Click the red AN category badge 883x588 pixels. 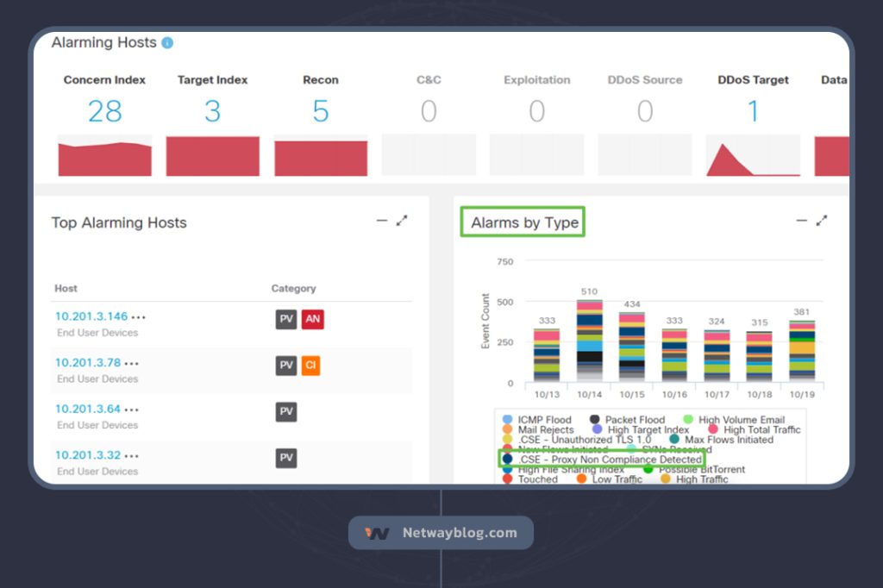tap(313, 319)
